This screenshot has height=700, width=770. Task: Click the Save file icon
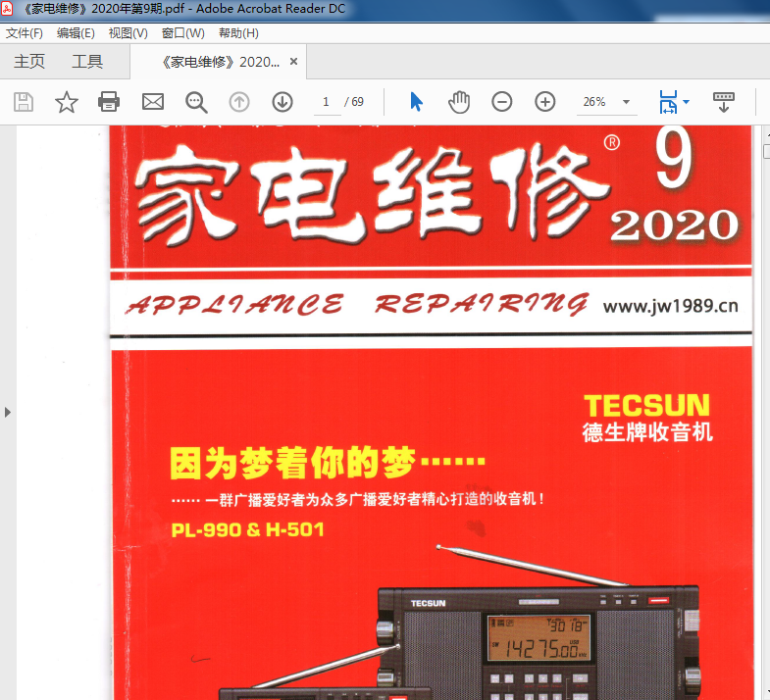pos(24,102)
